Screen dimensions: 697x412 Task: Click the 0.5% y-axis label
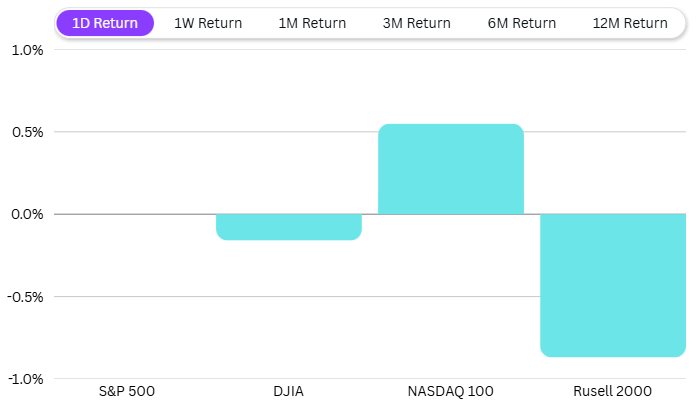click(26, 132)
